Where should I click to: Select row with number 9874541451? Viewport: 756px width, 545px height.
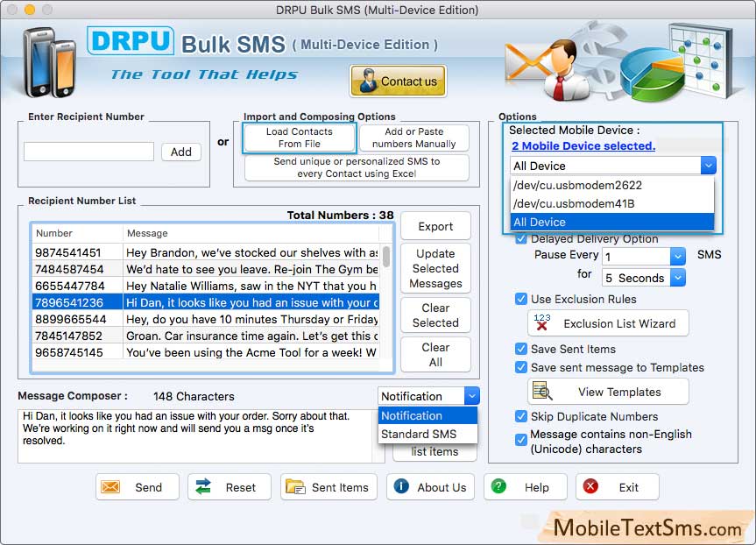[206, 252]
